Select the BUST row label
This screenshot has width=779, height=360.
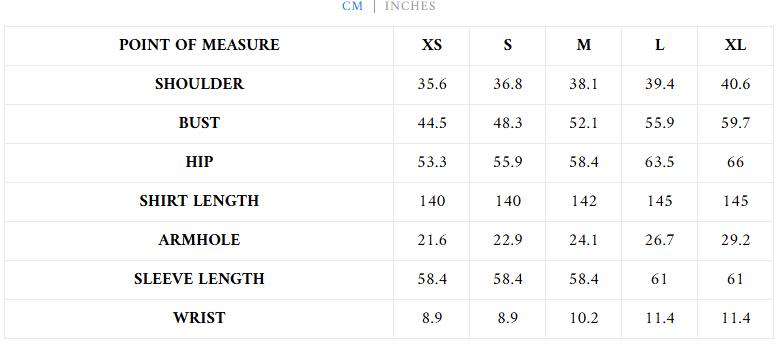pyautogui.click(x=199, y=123)
